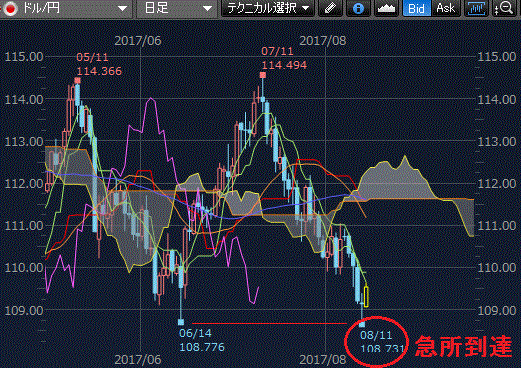Open the テクニカル選択 indicator menu

pyautogui.click(x=268, y=8)
